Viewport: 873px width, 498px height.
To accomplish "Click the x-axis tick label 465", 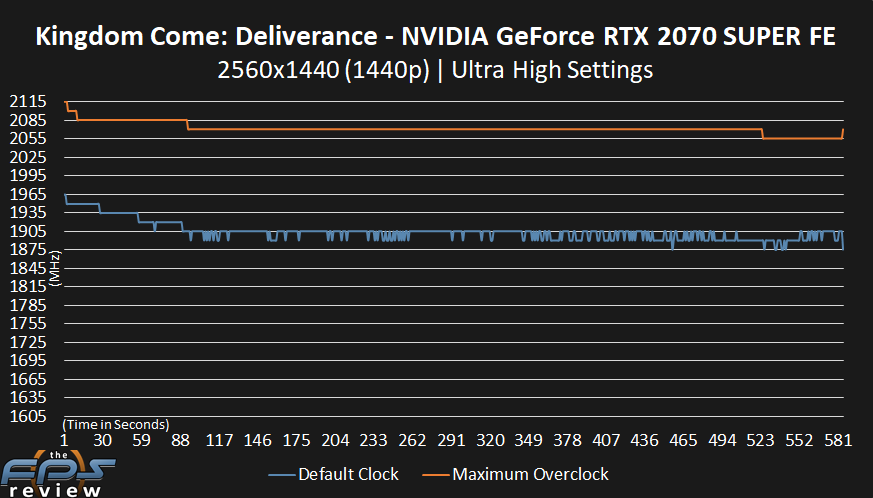I will coord(683,441).
